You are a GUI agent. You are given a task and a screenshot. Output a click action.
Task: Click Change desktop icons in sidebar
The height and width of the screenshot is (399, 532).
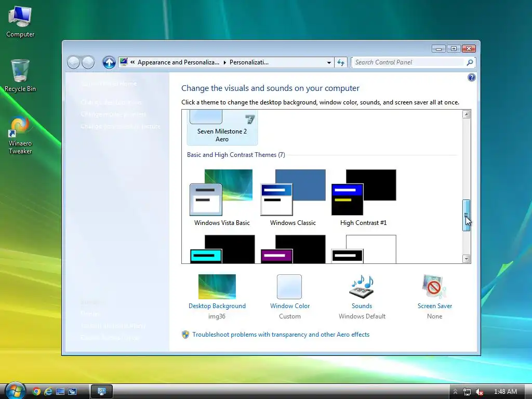tap(111, 102)
